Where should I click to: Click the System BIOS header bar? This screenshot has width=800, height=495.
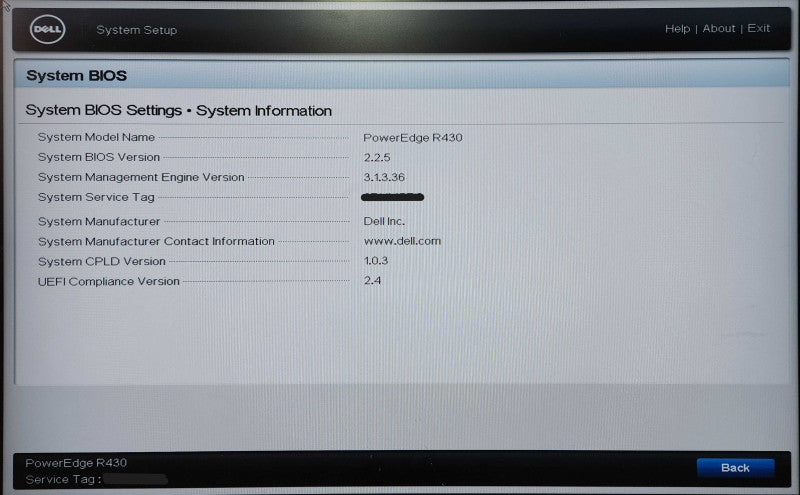point(402,75)
